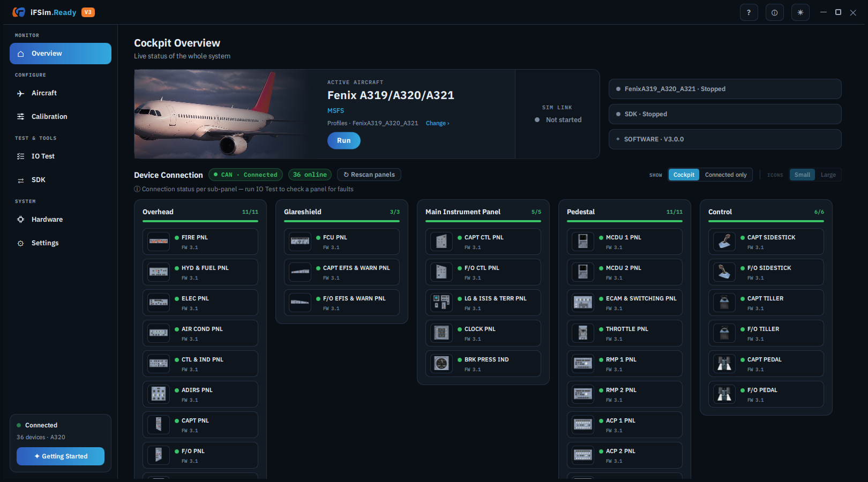Open IO Test tool
Viewport: 868px width, 482px height.
pos(61,156)
